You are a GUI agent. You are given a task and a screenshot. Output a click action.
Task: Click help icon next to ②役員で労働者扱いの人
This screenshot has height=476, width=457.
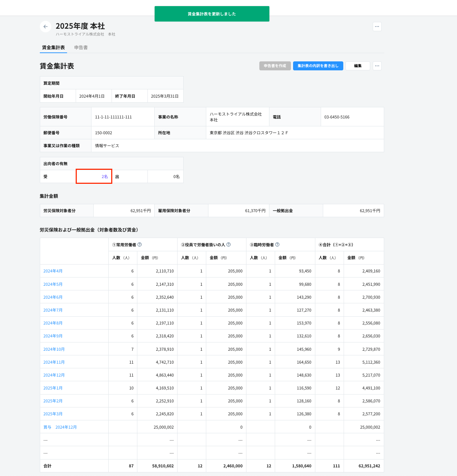pos(228,245)
